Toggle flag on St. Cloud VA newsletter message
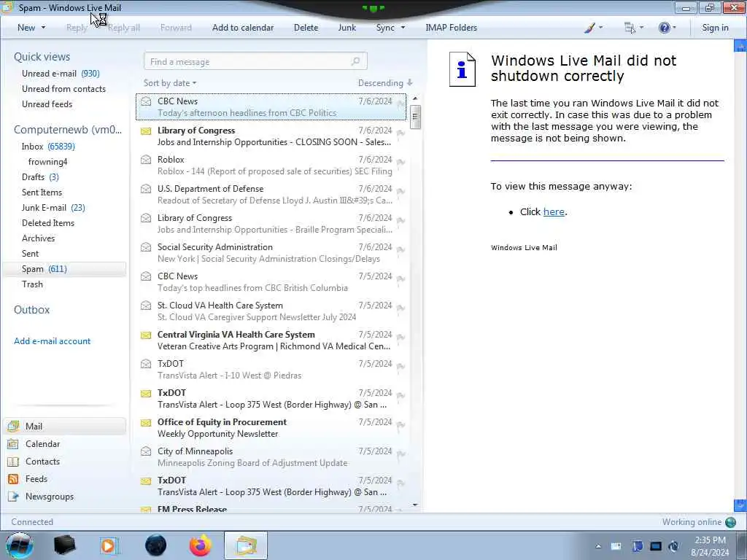747x560 pixels. click(x=400, y=308)
